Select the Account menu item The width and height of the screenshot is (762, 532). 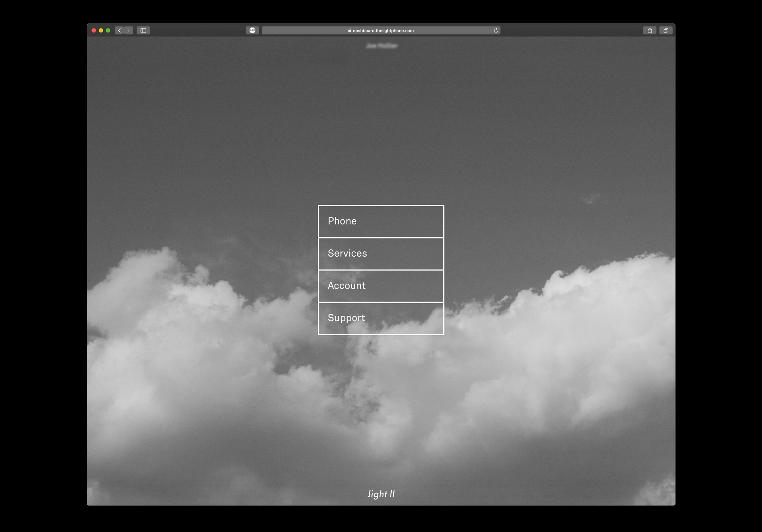tap(381, 286)
